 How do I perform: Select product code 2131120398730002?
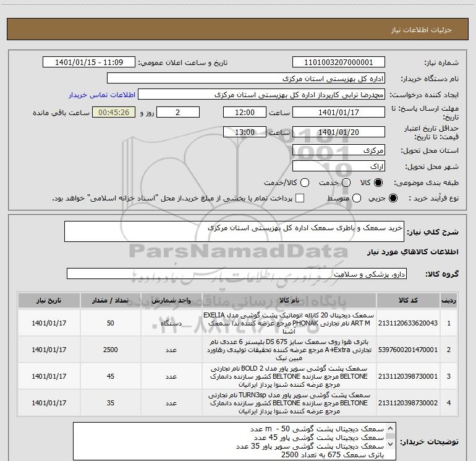(x=408, y=403)
